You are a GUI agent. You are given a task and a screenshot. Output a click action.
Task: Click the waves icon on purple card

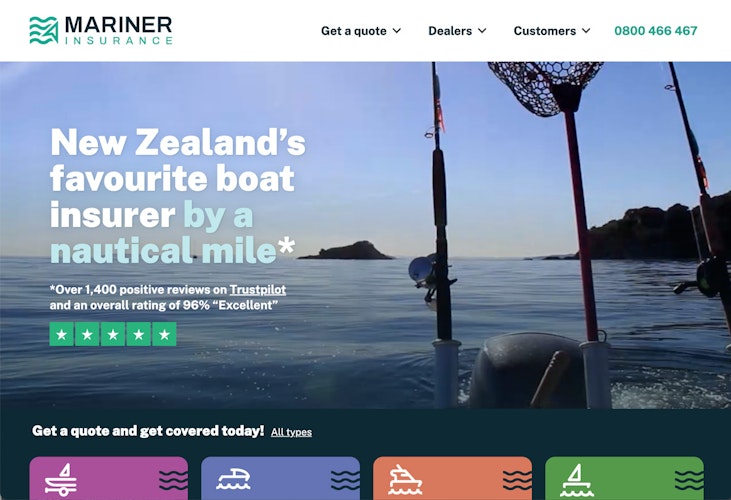coord(173,480)
